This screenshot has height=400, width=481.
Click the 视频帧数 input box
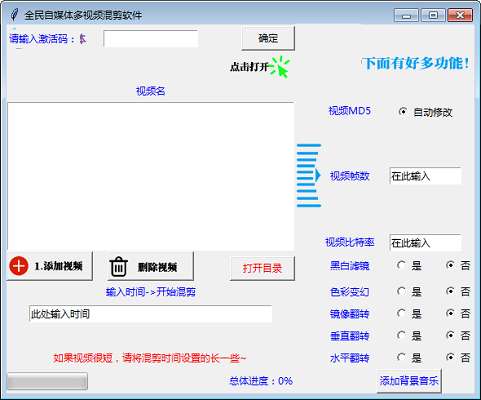click(x=425, y=176)
